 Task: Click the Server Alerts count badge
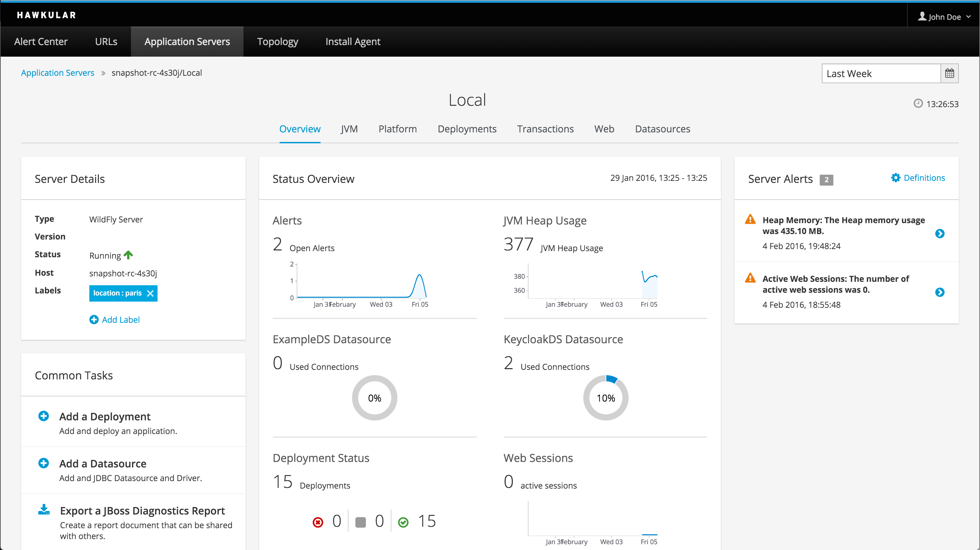[x=826, y=180]
